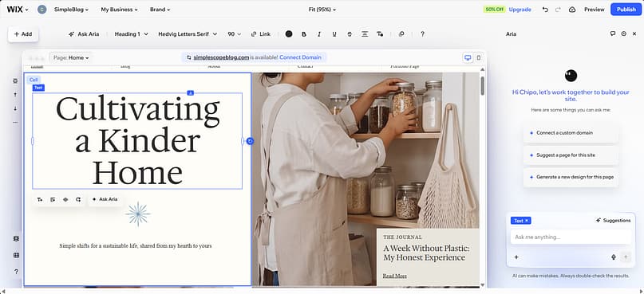Switch to desktop view

pos(468,57)
